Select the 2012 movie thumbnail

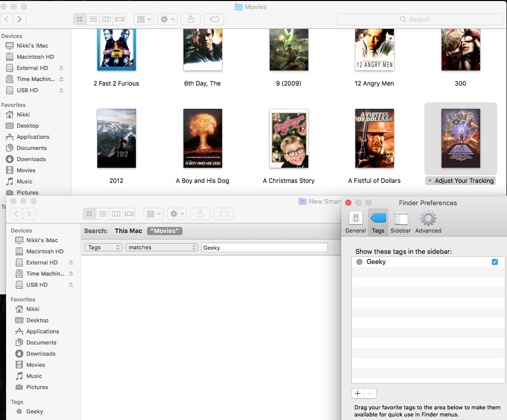coord(117,138)
